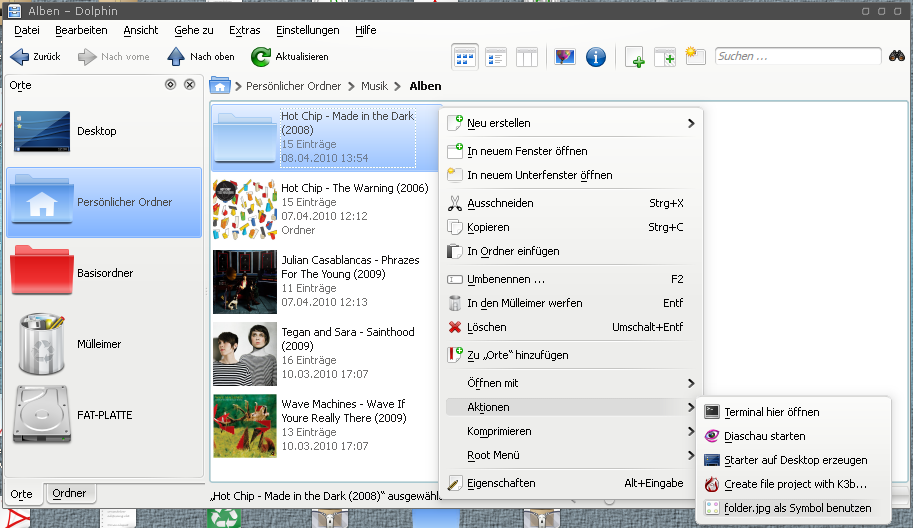This screenshot has height=528, width=913.
Task: Open the Datei menu
Action: pos(27,30)
